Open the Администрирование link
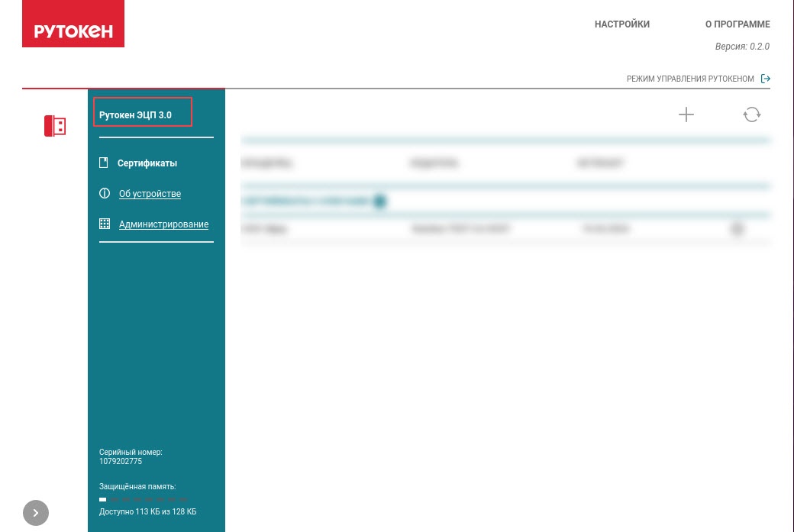The width and height of the screenshot is (794, 532). pos(163,224)
